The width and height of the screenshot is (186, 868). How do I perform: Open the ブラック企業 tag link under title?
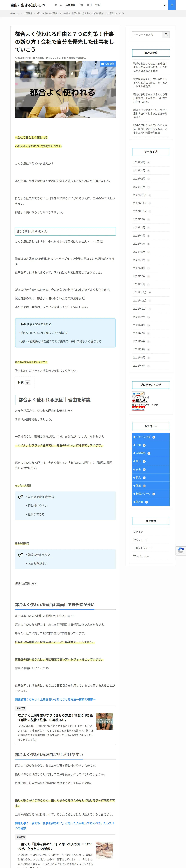(54, 58)
